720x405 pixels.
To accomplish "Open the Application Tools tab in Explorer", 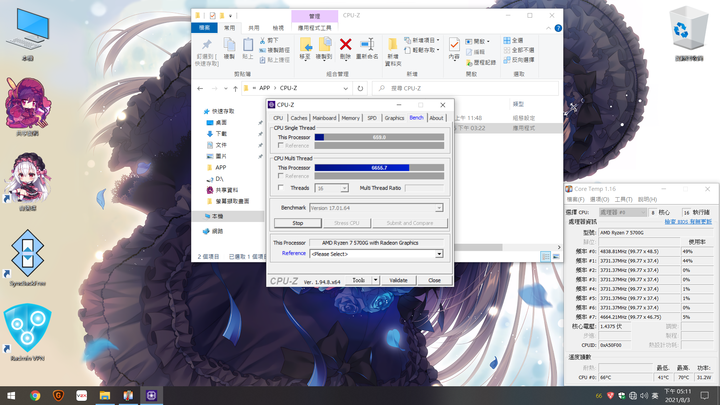I will pyautogui.click(x=315, y=28).
